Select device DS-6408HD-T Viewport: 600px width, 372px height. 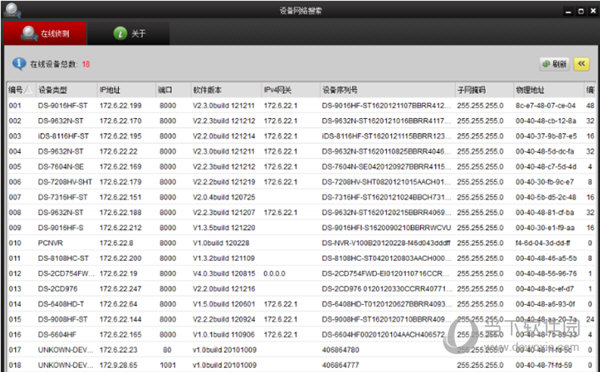coord(61,304)
